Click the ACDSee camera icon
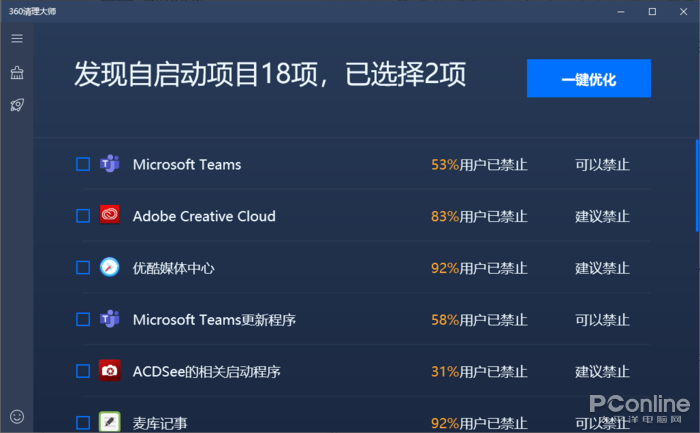The width and height of the screenshot is (700, 433). point(109,371)
